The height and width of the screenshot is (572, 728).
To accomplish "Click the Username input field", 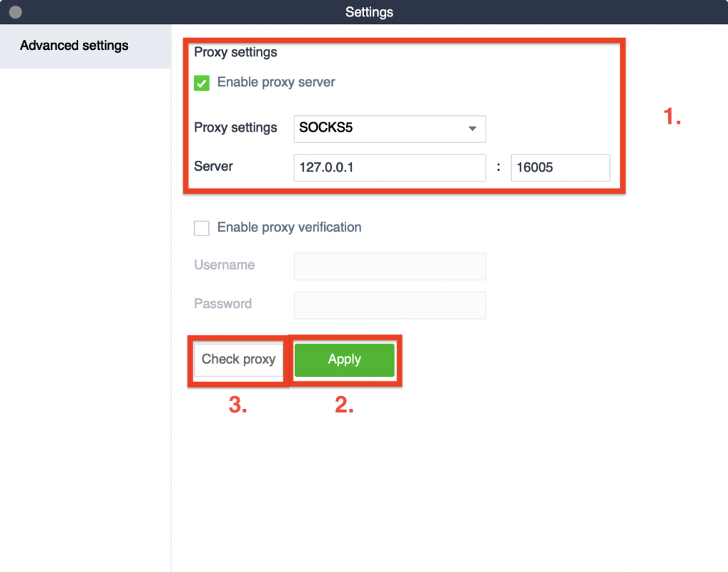I will pyautogui.click(x=389, y=266).
